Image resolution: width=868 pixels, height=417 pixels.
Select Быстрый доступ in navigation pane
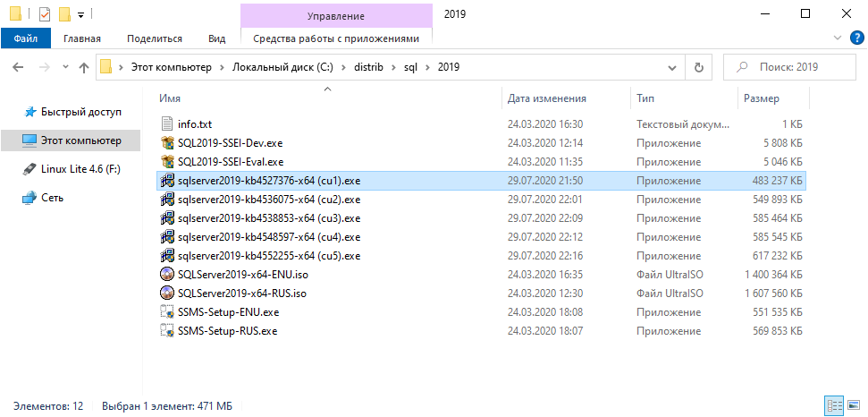80,112
